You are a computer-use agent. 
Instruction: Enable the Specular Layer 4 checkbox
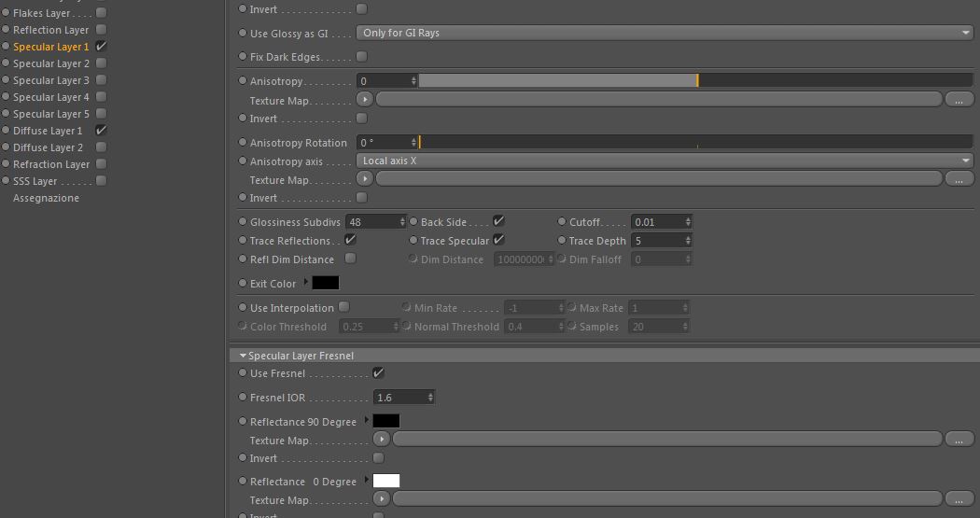click(x=101, y=97)
